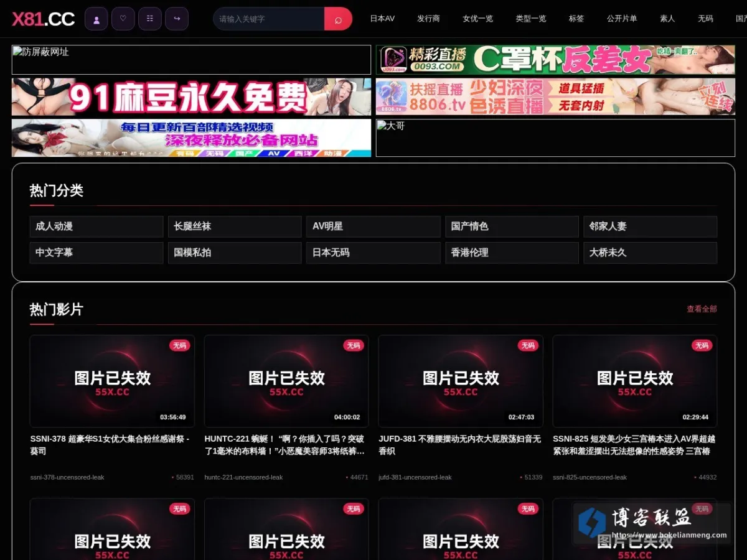Screen dimensions: 747x560
Task: Click the 51339 view count
Action: tap(532, 477)
